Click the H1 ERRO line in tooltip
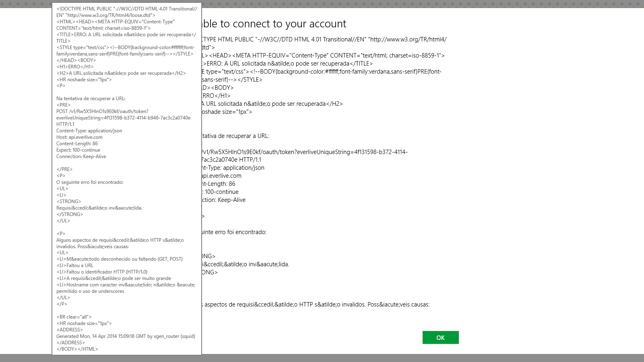The height and width of the screenshot is (362, 644). tap(75, 67)
